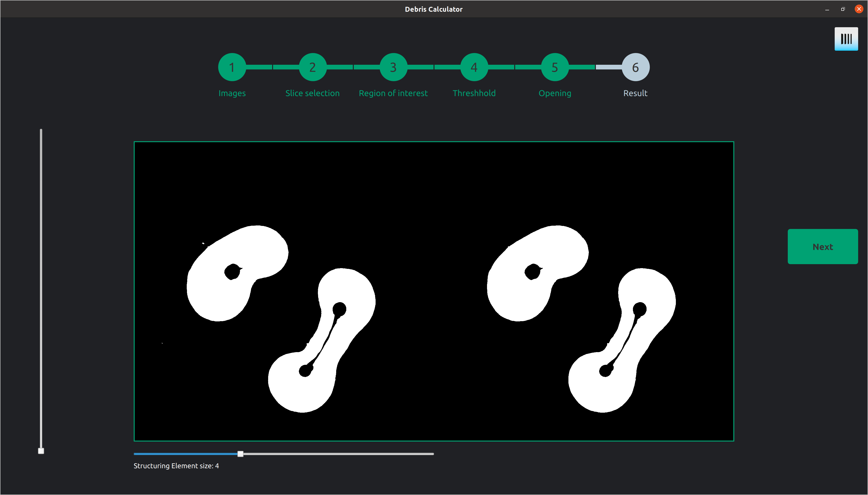Viewport: 868px width, 495px height.
Task: Click the Structuring Element size text label
Action: coord(176,466)
